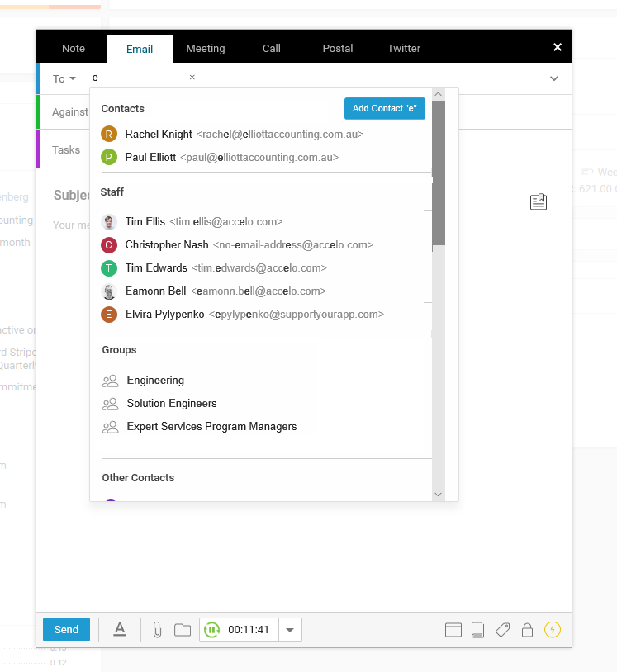Screen dimensions: 617x672
Task: Toggle the privacy lock icon
Action: pyautogui.click(x=528, y=630)
